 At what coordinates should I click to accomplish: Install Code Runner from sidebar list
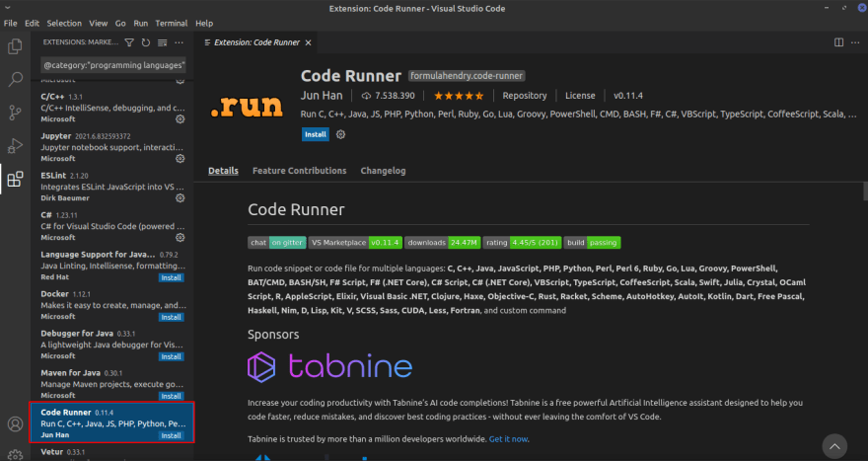(171, 435)
